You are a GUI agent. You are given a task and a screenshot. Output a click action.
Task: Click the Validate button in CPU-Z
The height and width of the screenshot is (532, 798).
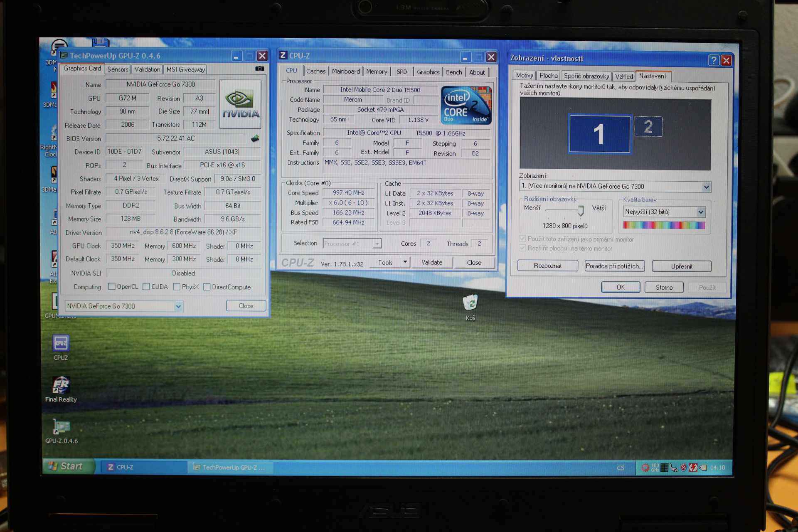[x=432, y=262]
